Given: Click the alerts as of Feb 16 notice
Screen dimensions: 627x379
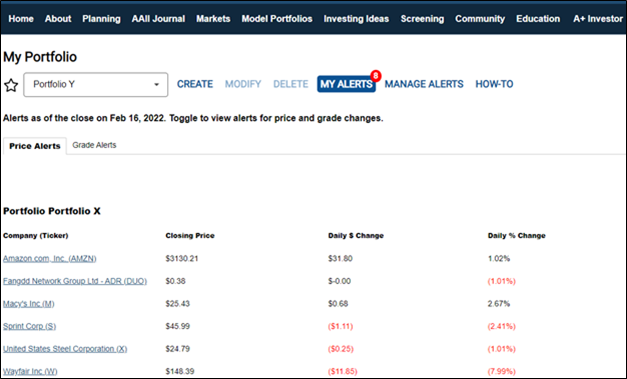Looking at the screenshot, I should [193, 118].
